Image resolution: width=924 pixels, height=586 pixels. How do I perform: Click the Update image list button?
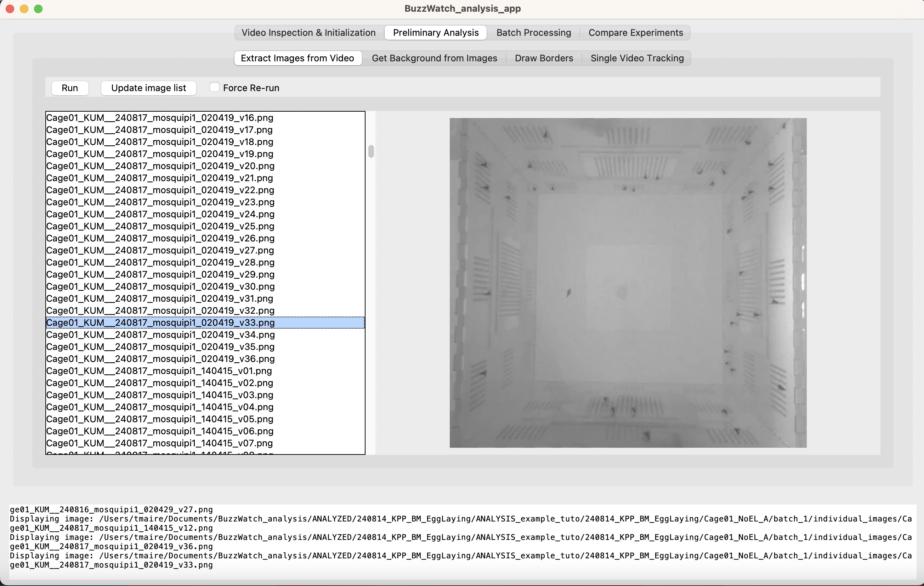click(x=148, y=88)
